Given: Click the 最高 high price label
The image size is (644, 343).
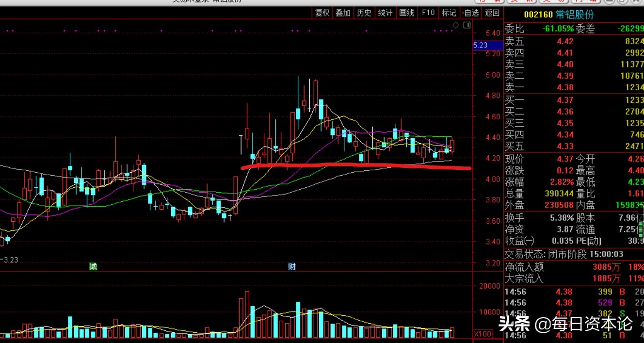Looking at the screenshot, I should coord(585,171).
